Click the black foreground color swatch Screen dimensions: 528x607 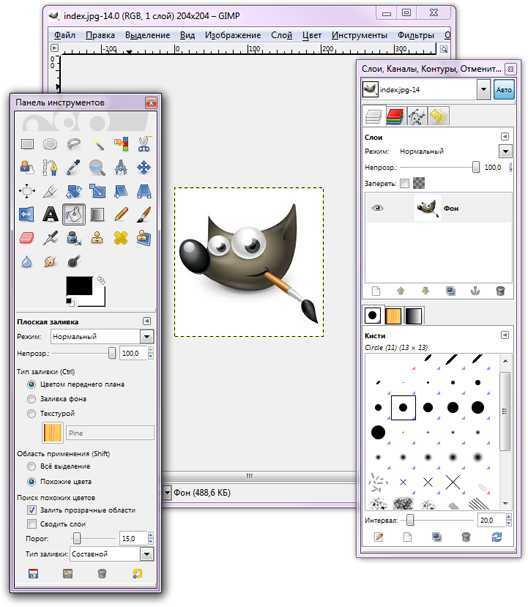(x=79, y=286)
